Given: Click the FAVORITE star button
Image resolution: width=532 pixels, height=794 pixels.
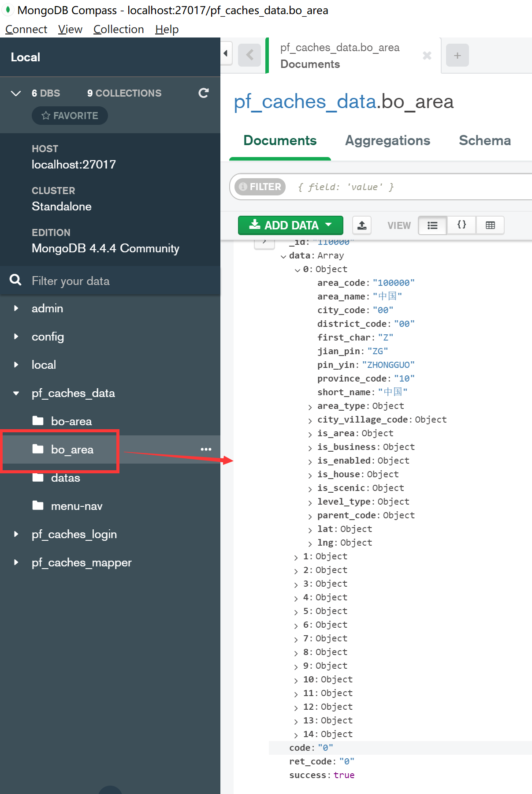Looking at the screenshot, I should click(70, 116).
